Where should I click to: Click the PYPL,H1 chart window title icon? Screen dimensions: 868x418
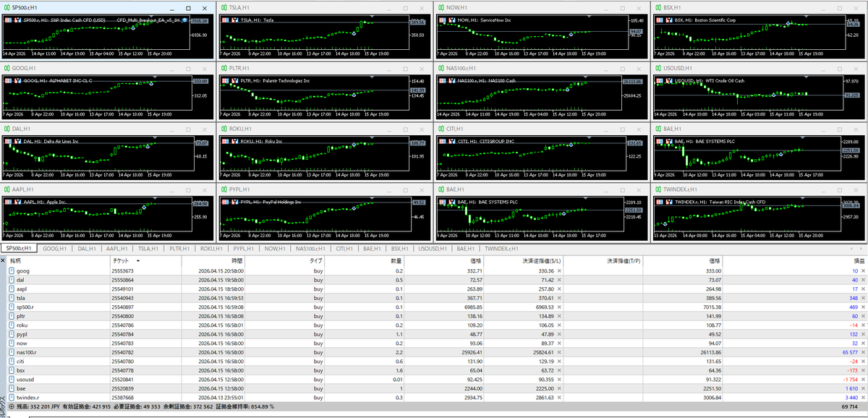(224, 189)
